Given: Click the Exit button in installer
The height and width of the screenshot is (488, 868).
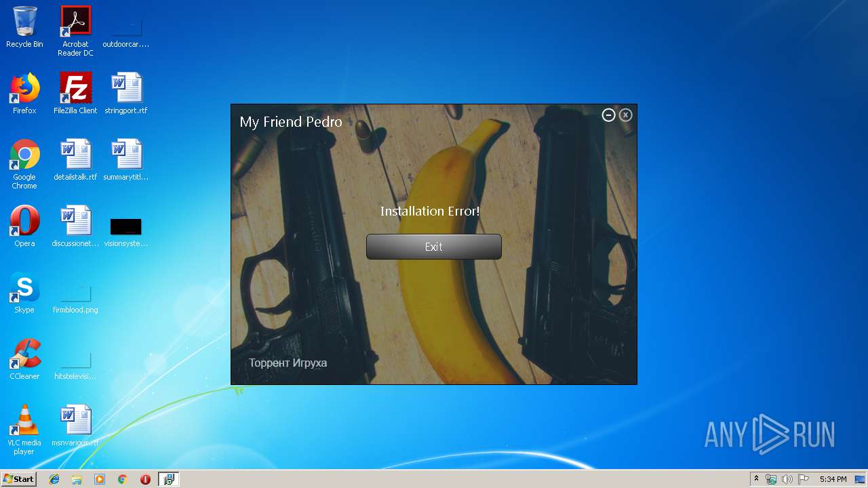Looking at the screenshot, I should point(434,247).
